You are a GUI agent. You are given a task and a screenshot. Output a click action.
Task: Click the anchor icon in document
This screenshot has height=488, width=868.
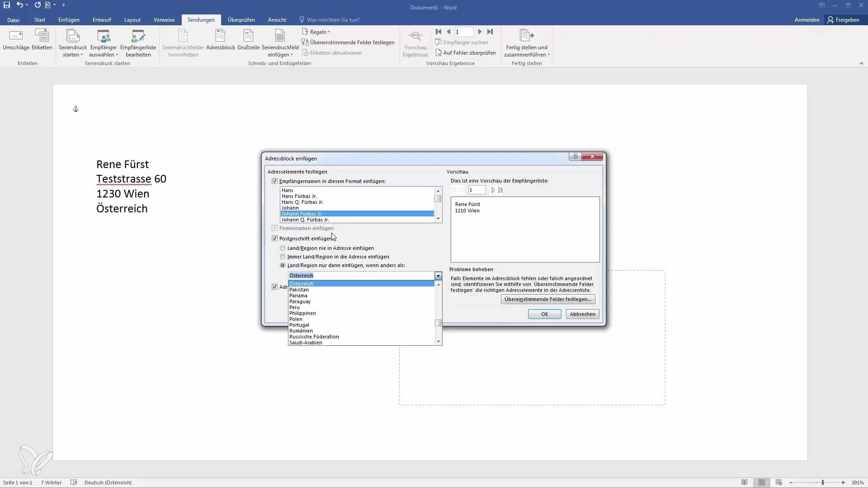(75, 109)
